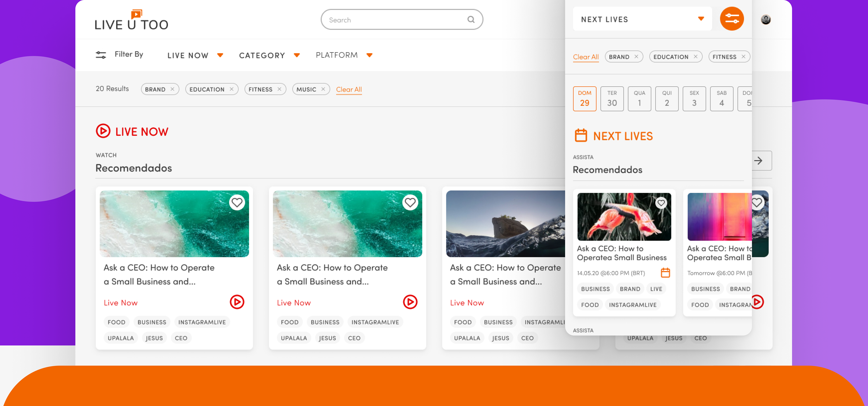
Task: Favorite the second Live Now card
Action: coord(410,202)
